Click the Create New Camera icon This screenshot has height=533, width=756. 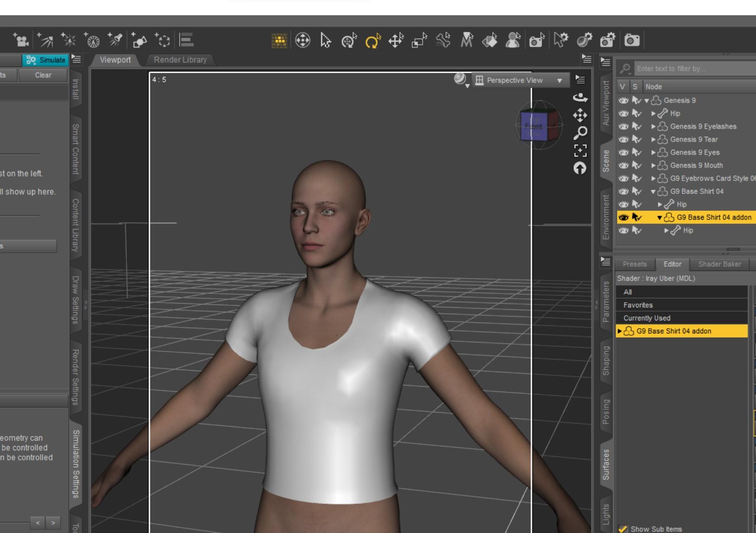tap(21, 40)
